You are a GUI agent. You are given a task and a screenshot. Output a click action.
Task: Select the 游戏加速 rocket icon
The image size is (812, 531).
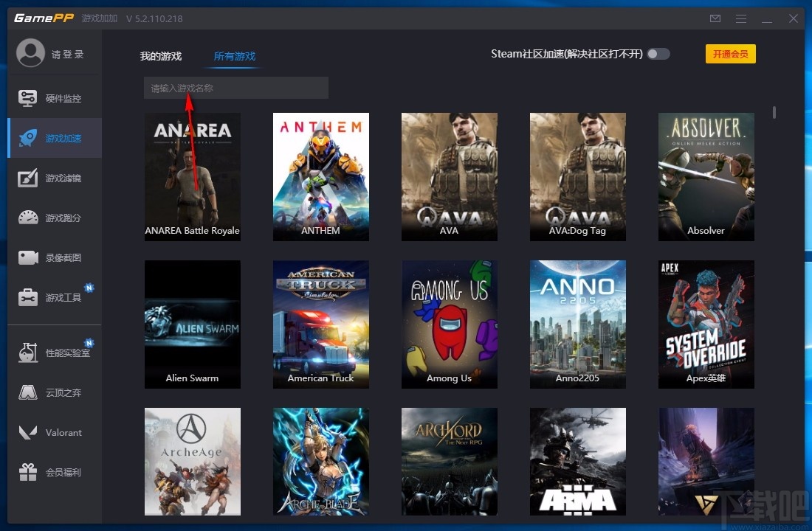tap(27, 138)
